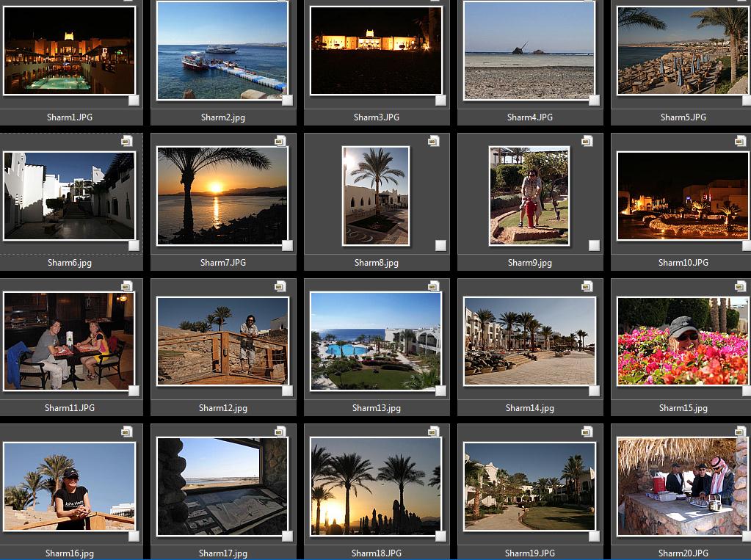Screen dimensions: 751x560
Task: Select the portrait palm tree photo Sharm8.jpg
Action: [x=376, y=196]
